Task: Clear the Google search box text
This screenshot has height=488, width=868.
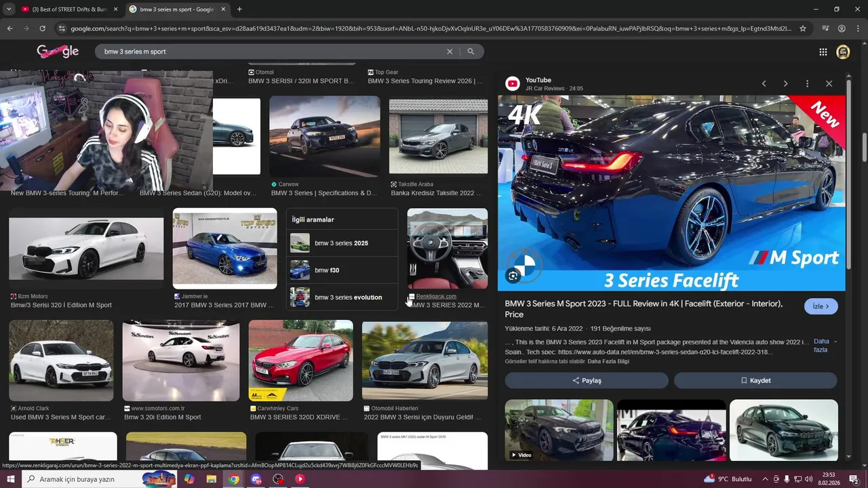Action: coord(449,52)
